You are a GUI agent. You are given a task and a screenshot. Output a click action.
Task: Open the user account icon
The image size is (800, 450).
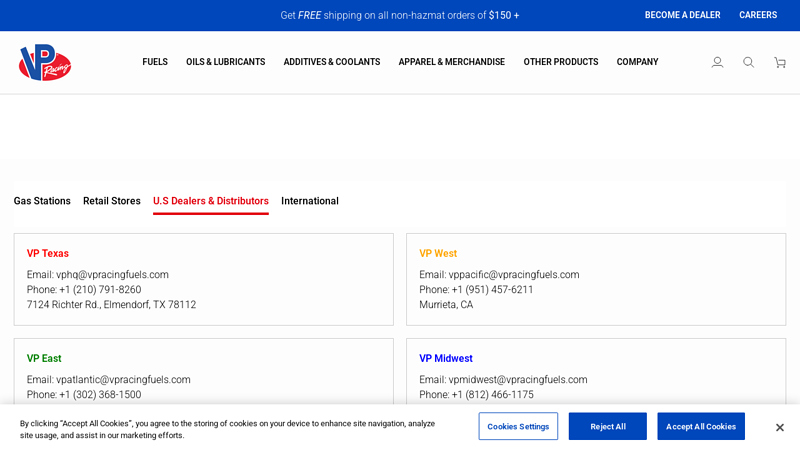717,62
